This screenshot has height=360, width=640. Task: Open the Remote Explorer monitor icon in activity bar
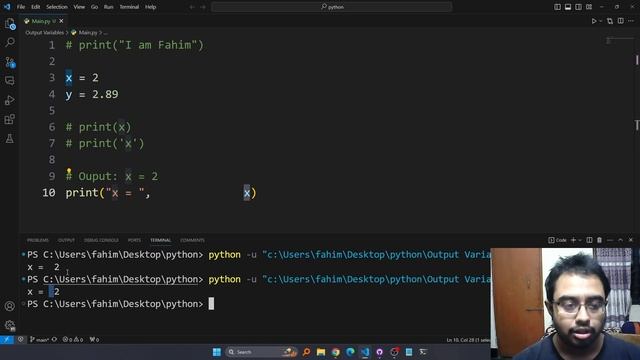point(10,81)
